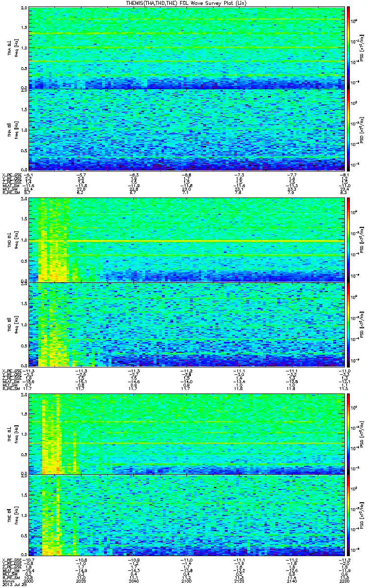
Task: Click the THA B∥ spectrogram panel
Action: click(x=187, y=130)
